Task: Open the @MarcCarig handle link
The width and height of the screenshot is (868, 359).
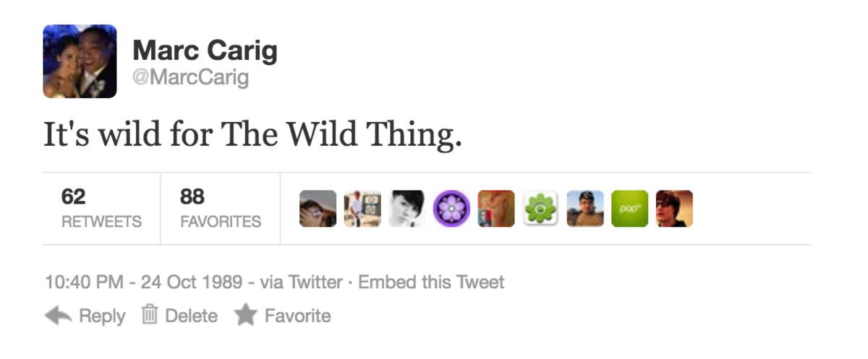Action: click(x=190, y=77)
